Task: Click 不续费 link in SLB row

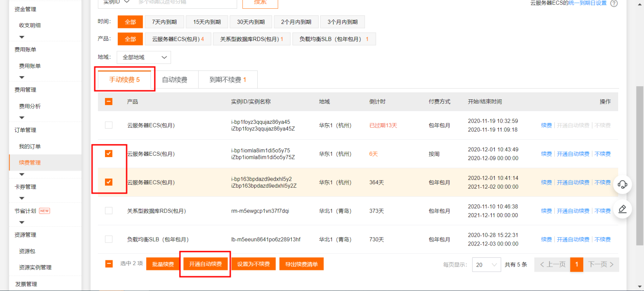Action: click(x=602, y=239)
